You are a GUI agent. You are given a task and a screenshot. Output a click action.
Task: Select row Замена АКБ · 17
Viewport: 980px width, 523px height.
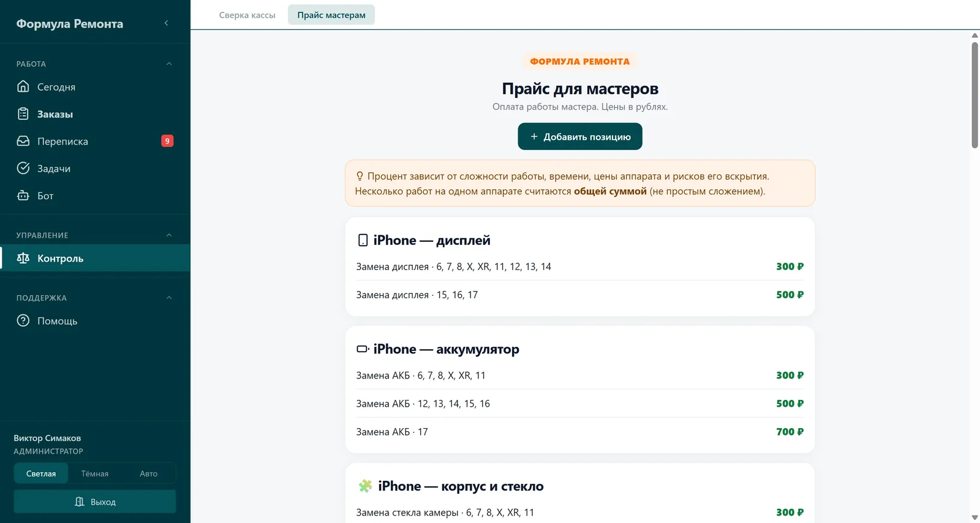pyautogui.click(x=580, y=432)
